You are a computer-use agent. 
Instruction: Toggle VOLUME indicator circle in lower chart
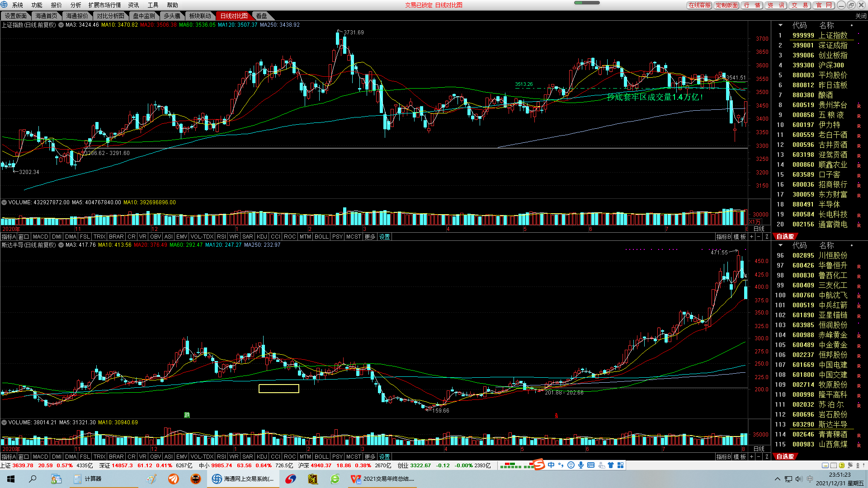[x=4, y=422]
